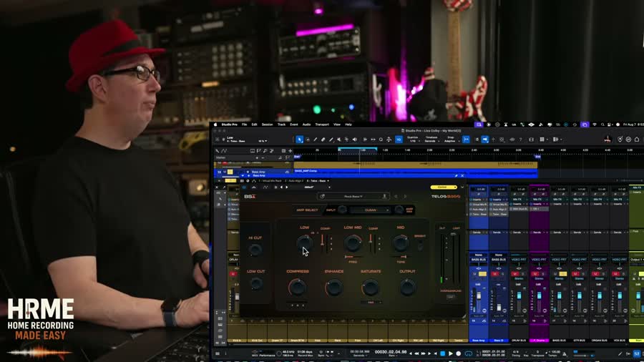Image resolution: width=644 pixels, height=362 pixels.
Task: Click the End marker in the timeline ruler
Action: (537, 157)
